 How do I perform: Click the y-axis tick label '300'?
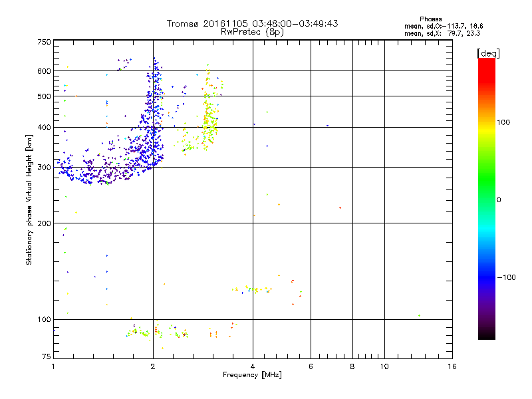click(44, 168)
